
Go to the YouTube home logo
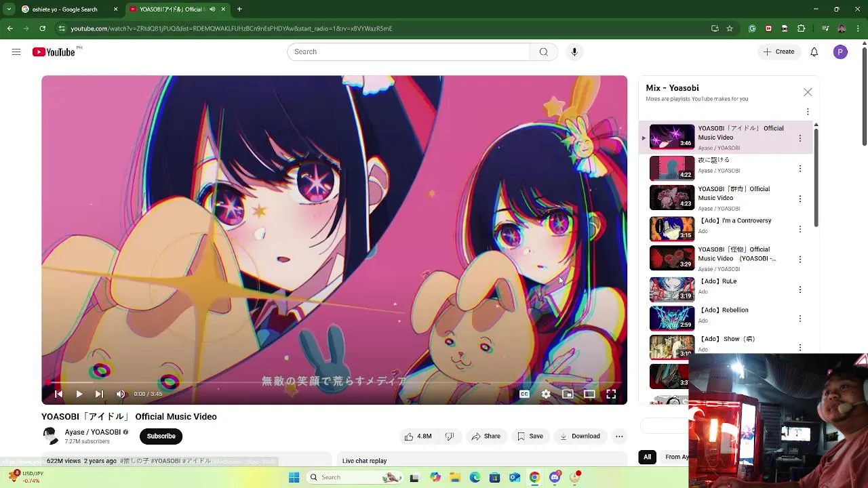pos(54,52)
